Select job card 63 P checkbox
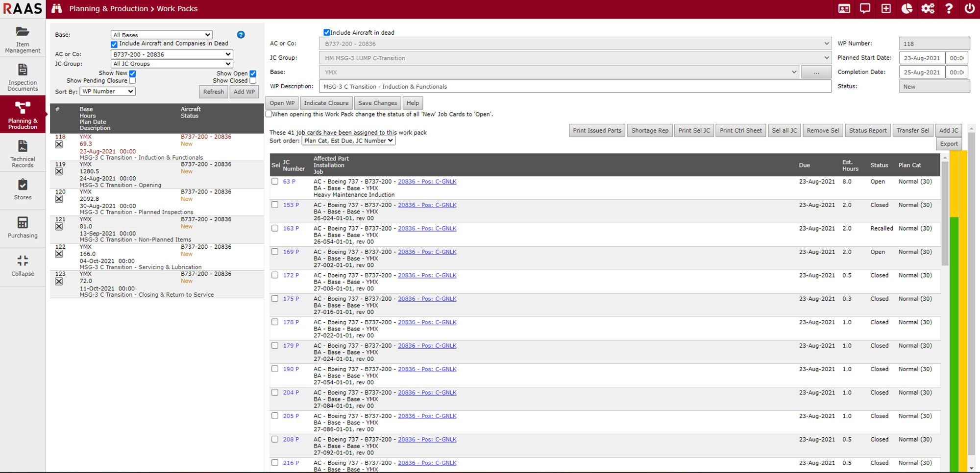The width and height of the screenshot is (980, 473). click(275, 181)
